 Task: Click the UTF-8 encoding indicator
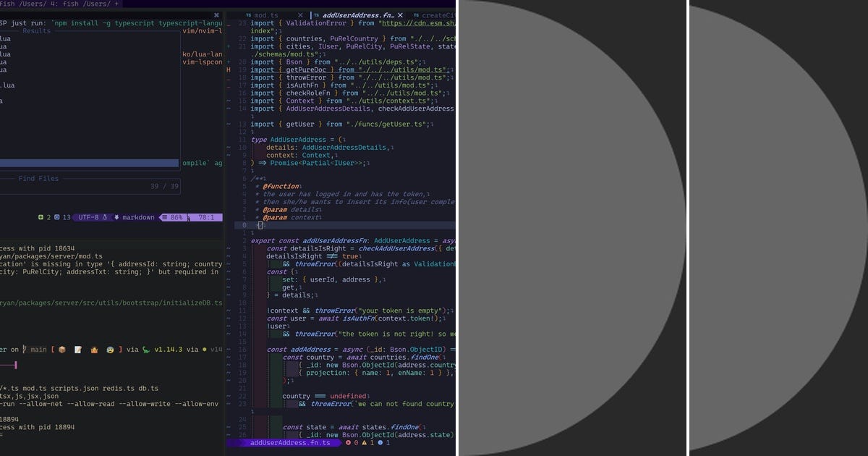[x=93, y=217]
